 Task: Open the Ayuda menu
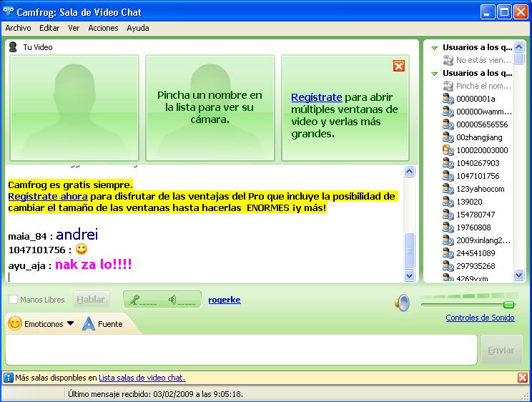(138, 28)
